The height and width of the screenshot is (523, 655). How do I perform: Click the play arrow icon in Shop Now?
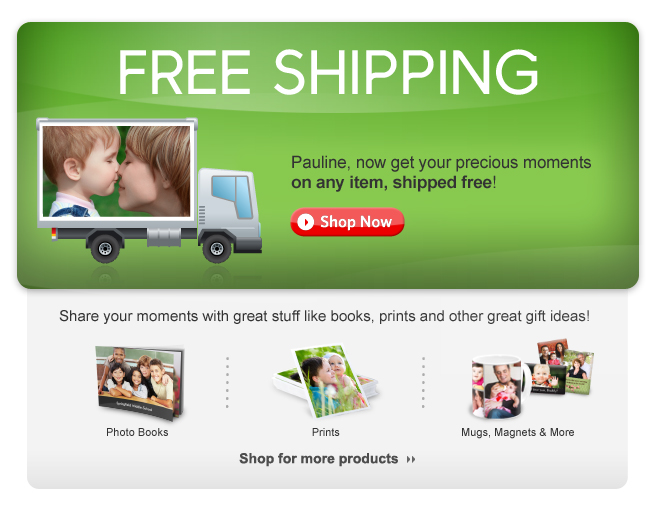pos(306,222)
